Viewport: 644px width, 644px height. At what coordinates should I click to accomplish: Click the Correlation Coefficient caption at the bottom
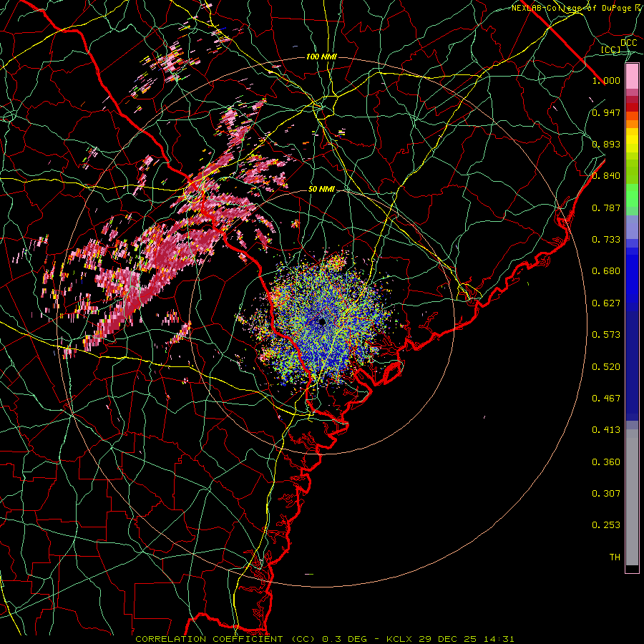click(x=324, y=639)
